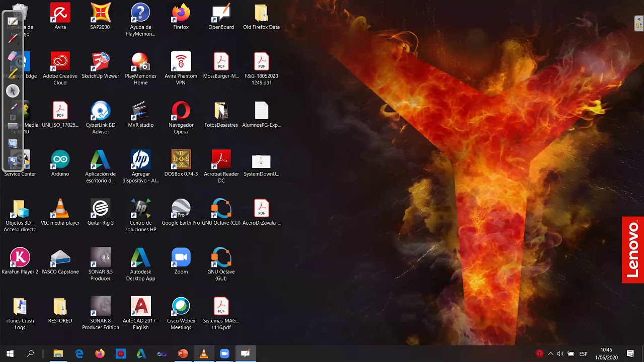Open the virtual keyboard from floating toolbar
644x362 pixels.
click(x=13, y=126)
